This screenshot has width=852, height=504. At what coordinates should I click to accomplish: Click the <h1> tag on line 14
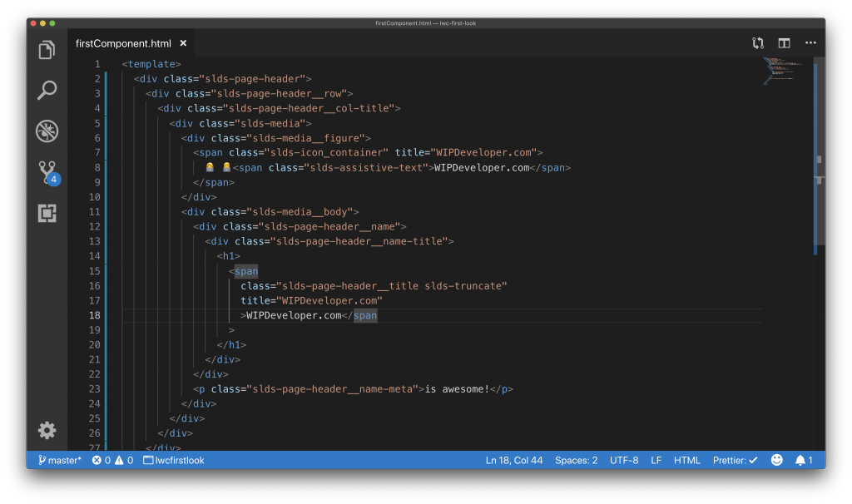229,256
